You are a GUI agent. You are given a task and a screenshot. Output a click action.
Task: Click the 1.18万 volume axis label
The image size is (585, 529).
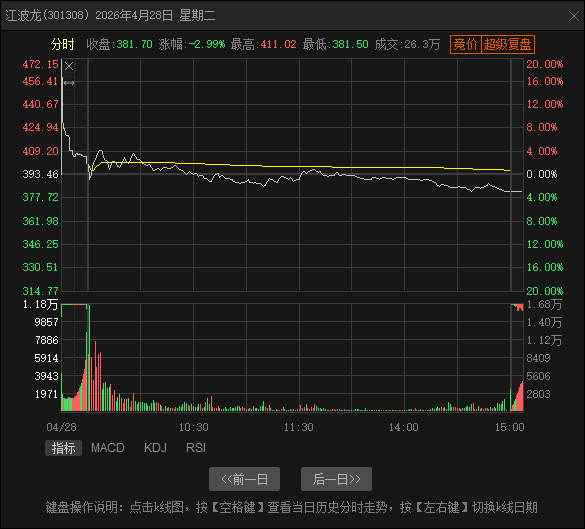pyautogui.click(x=41, y=304)
